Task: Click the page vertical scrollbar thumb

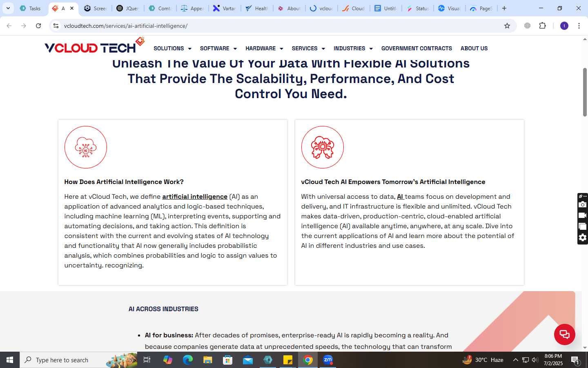Action: tap(585, 92)
